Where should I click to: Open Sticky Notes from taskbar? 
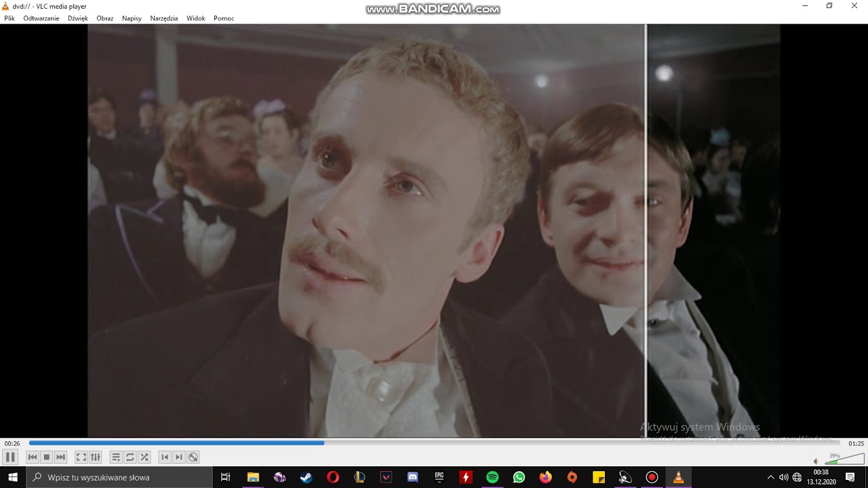point(599,477)
